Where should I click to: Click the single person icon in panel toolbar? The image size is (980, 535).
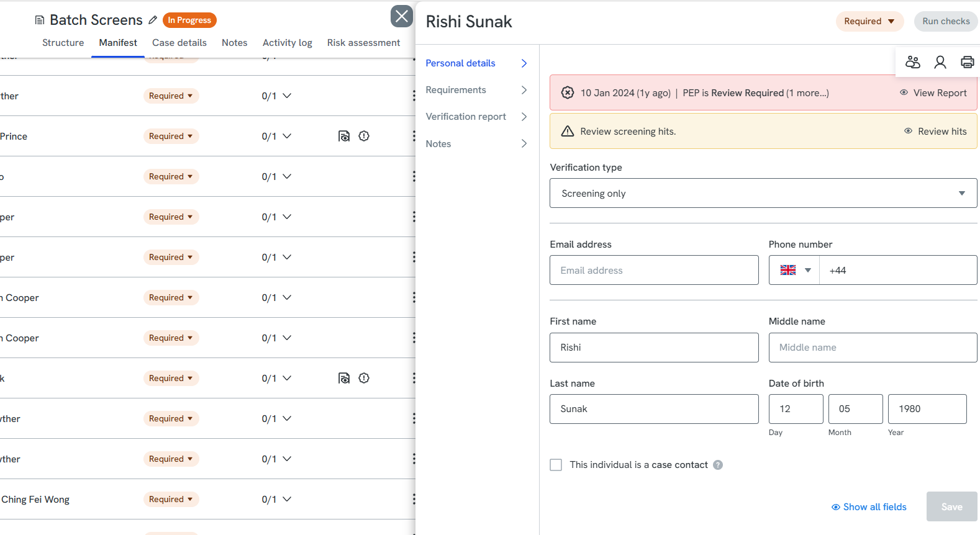(x=940, y=62)
